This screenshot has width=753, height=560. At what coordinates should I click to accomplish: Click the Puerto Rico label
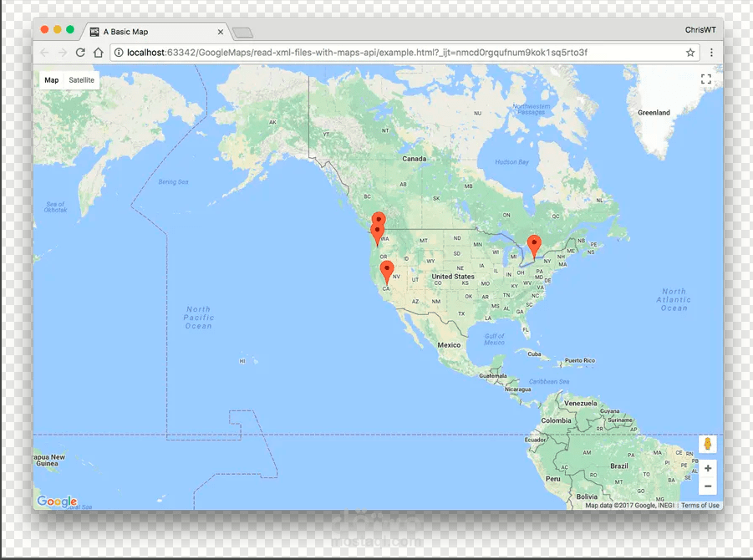point(580,360)
